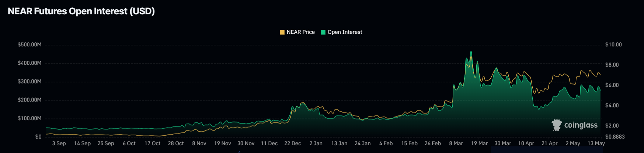Screen dimensions: 644x153
Task: Click the $2.00 right axis price label
Action: click(612, 125)
